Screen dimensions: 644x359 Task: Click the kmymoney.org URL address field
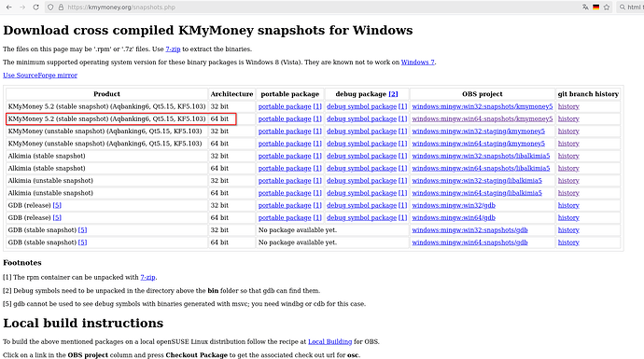pyautogui.click(x=312, y=7)
